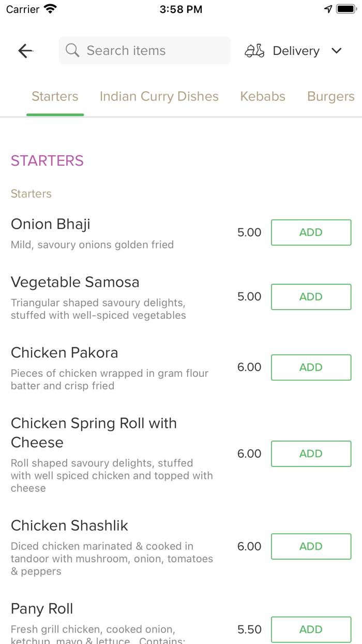Image resolution: width=362 pixels, height=644 pixels.
Task: Click the battery indicator icon
Action: [344, 8]
